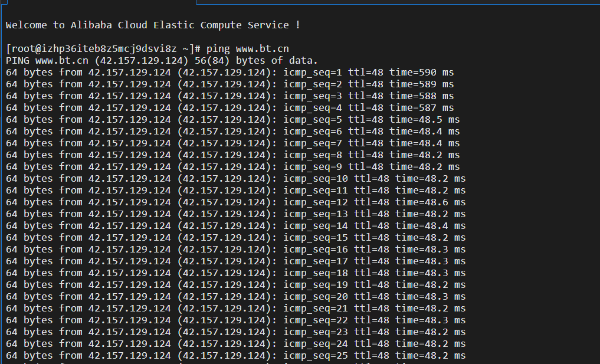Click the Alibaba Cloud welcome message line
Image resolution: width=600 pixels, height=364 pixels.
[x=153, y=25]
